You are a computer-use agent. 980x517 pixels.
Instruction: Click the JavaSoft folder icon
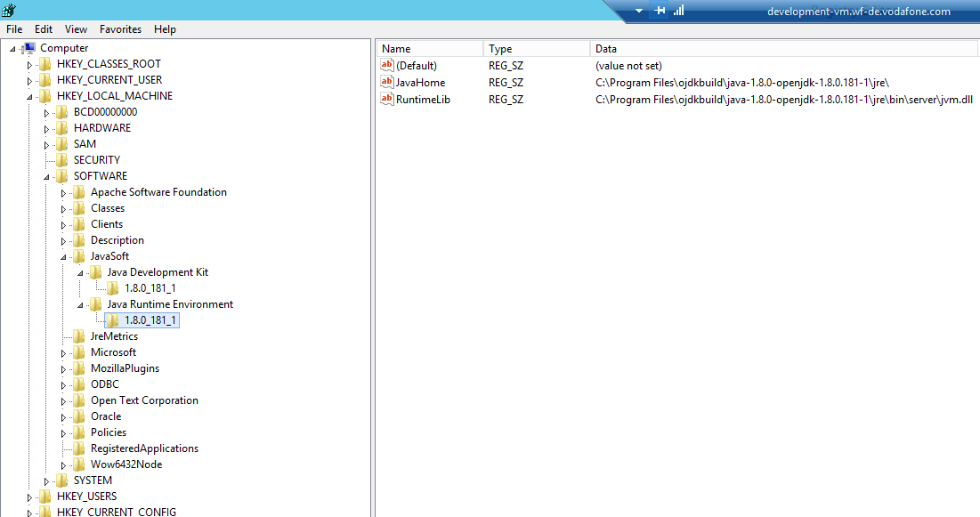pos(78,256)
